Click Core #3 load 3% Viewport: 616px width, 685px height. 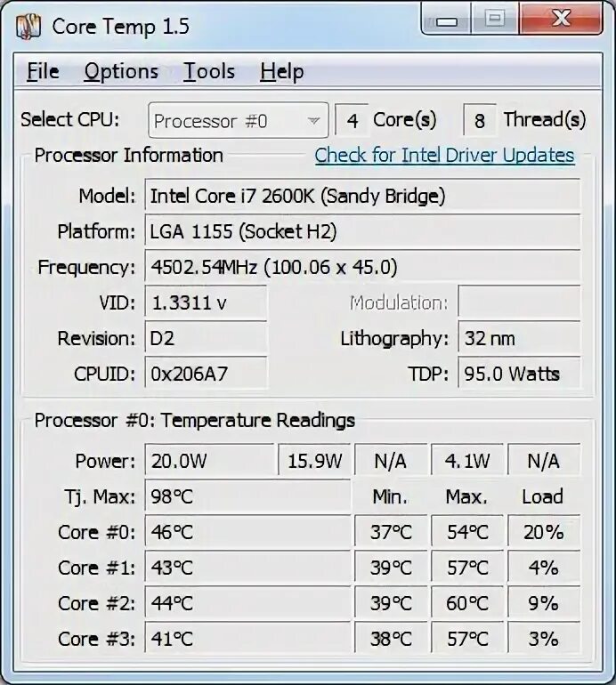tap(544, 639)
